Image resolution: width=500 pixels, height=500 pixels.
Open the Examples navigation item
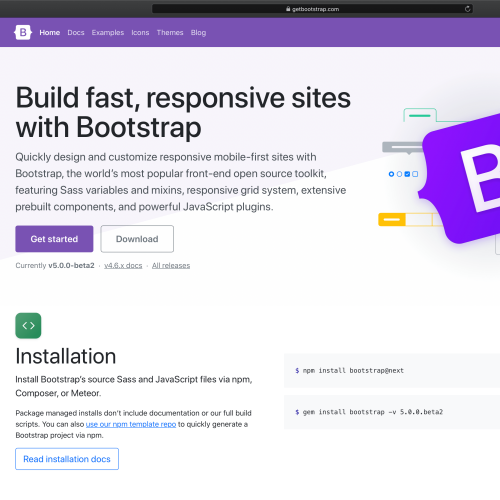coord(108,33)
